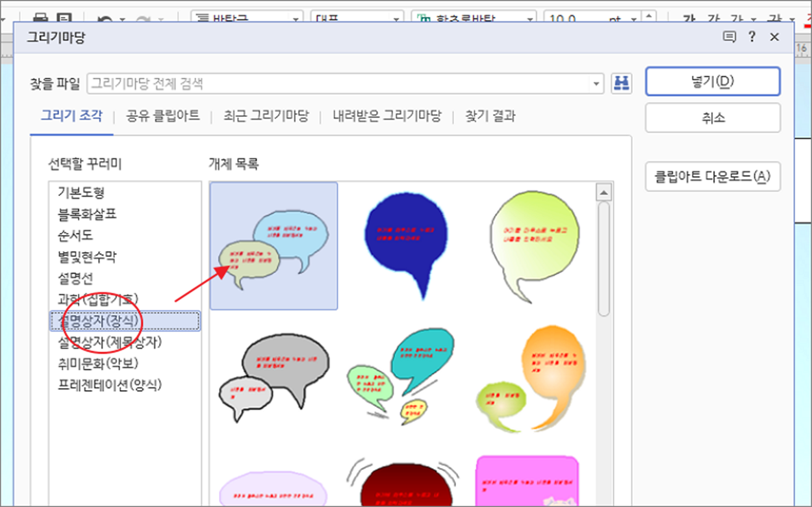Select 설명상자(제목상자) in the package list
This screenshot has width=812, height=507.
pyautogui.click(x=110, y=342)
